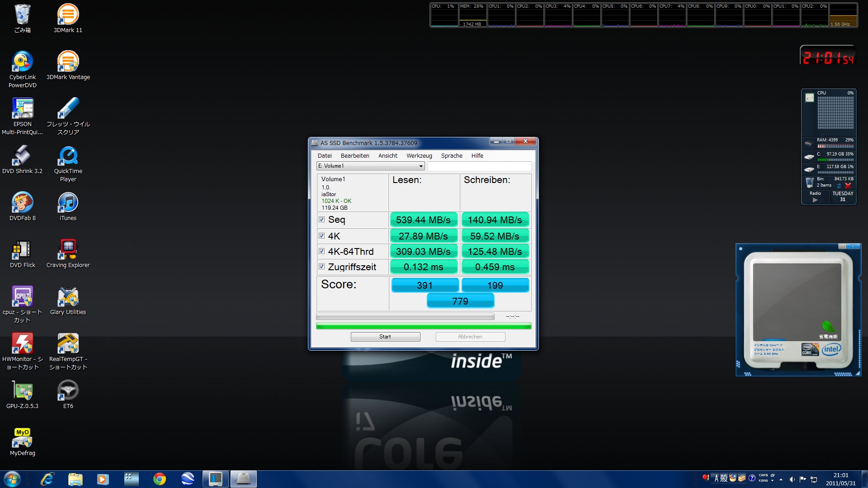Click the Google Chrome taskbar icon
The width and height of the screenshot is (868, 488).
pyautogui.click(x=159, y=479)
